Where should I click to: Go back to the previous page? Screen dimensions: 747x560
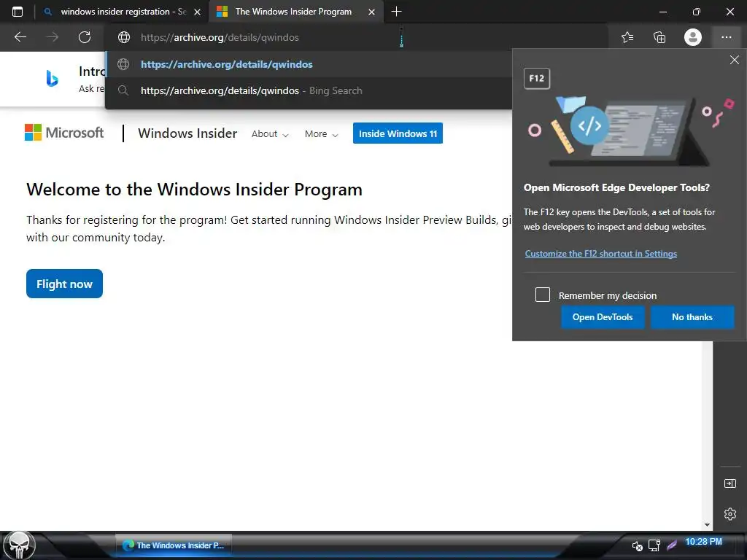coord(20,37)
